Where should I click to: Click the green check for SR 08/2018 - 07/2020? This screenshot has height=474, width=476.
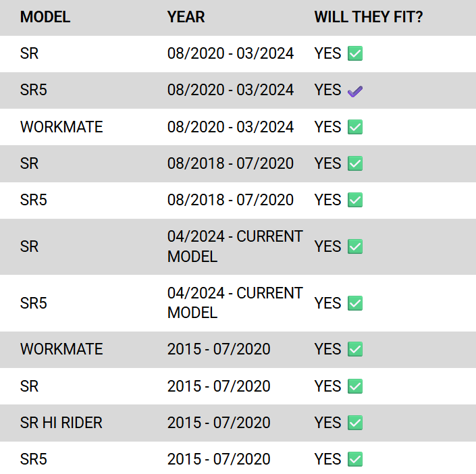point(355,163)
